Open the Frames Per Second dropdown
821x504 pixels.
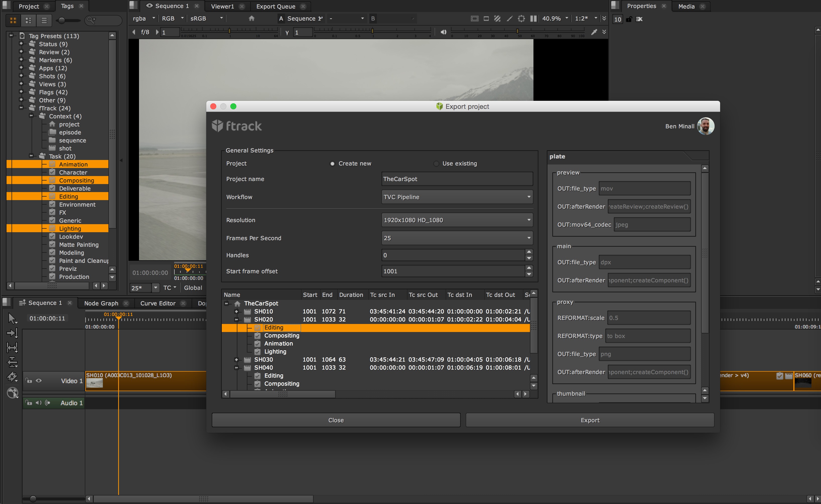[457, 238]
